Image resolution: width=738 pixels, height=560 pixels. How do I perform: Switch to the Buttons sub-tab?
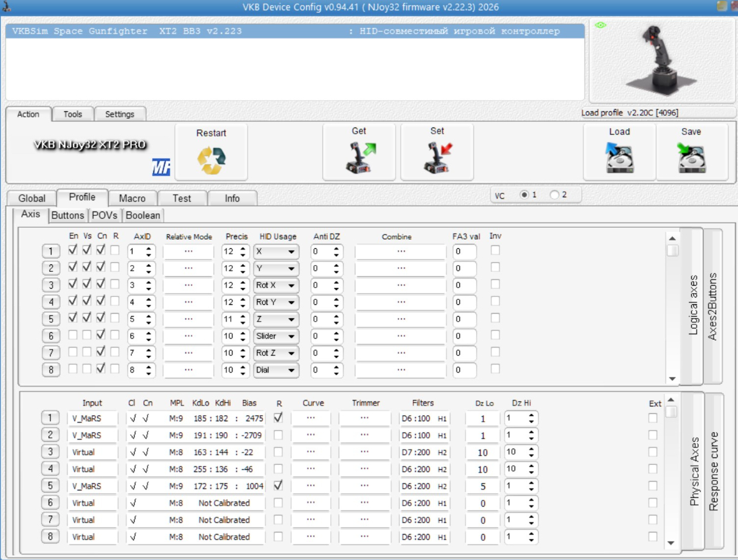(x=67, y=215)
